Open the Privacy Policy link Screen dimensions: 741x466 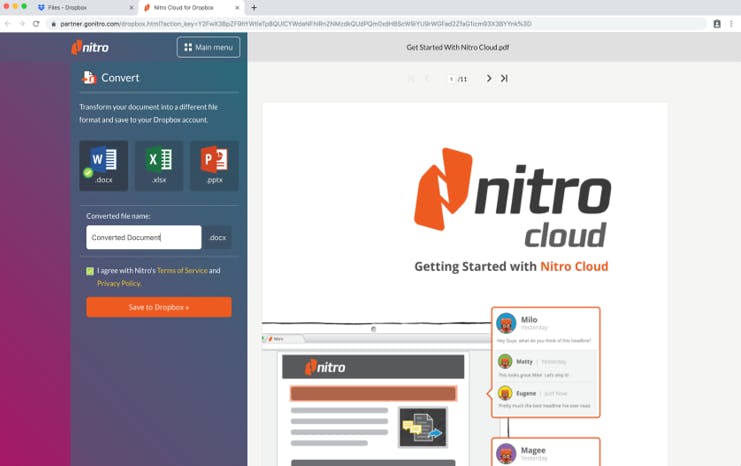(119, 284)
